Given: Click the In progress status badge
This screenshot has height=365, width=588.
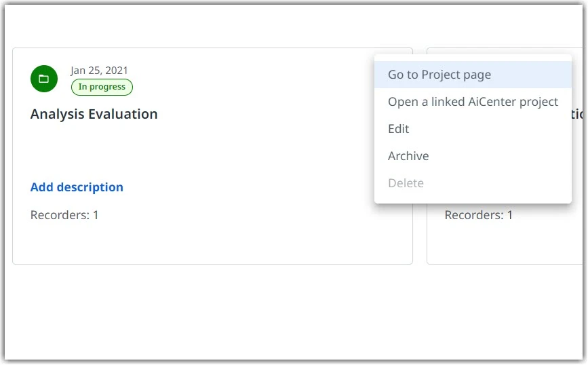Looking at the screenshot, I should pyautogui.click(x=102, y=87).
